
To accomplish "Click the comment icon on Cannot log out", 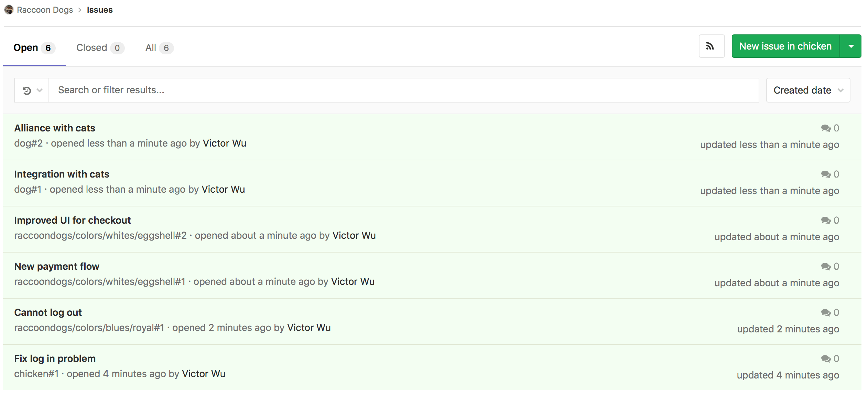I will click(x=825, y=312).
